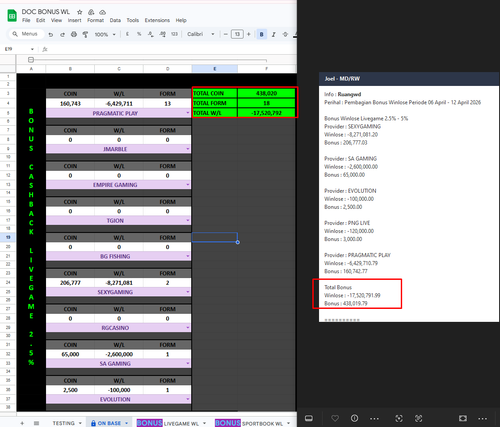Activate the paint format tool
The width and height of the screenshot is (500, 427).
tap(85, 34)
